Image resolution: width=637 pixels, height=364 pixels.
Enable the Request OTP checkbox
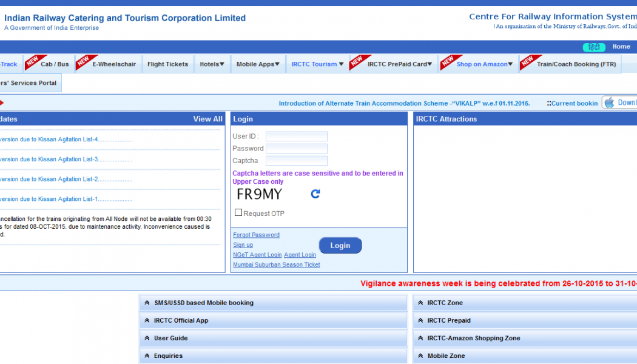tap(238, 213)
